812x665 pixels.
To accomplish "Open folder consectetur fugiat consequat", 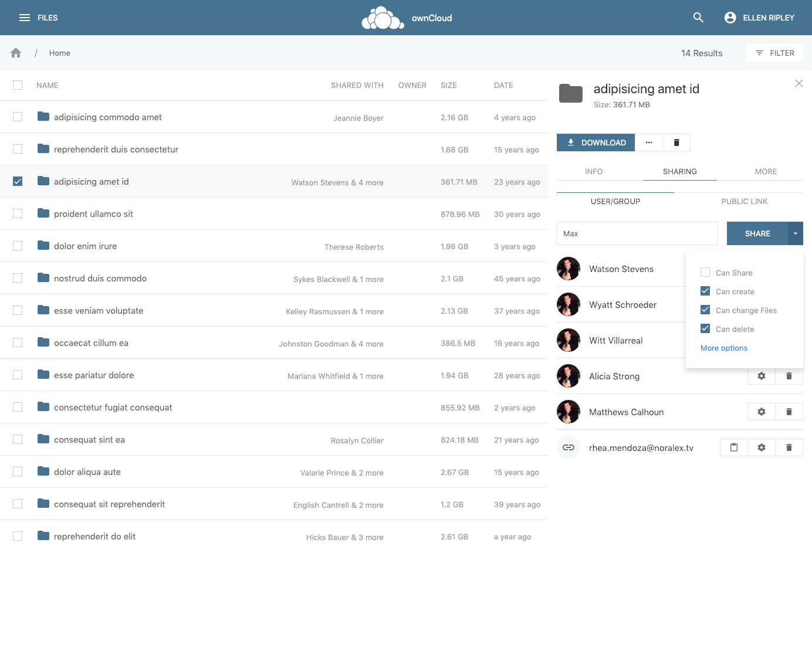I will point(113,408).
